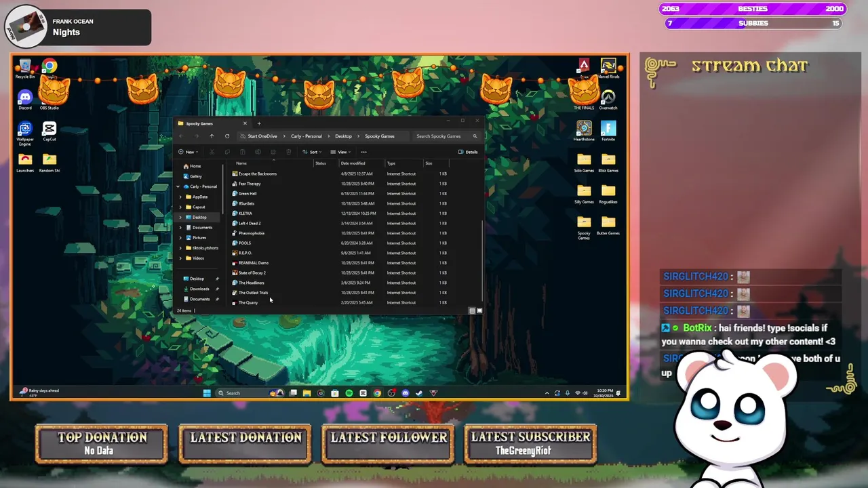
Task: Click Explorer's Up navigation arrow
Action: tap(212, 136)
